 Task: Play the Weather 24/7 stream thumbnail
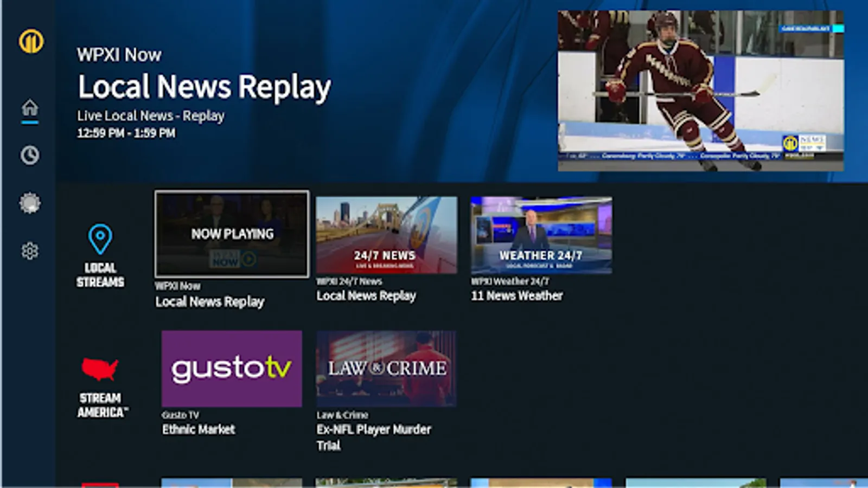click(541, 235)
